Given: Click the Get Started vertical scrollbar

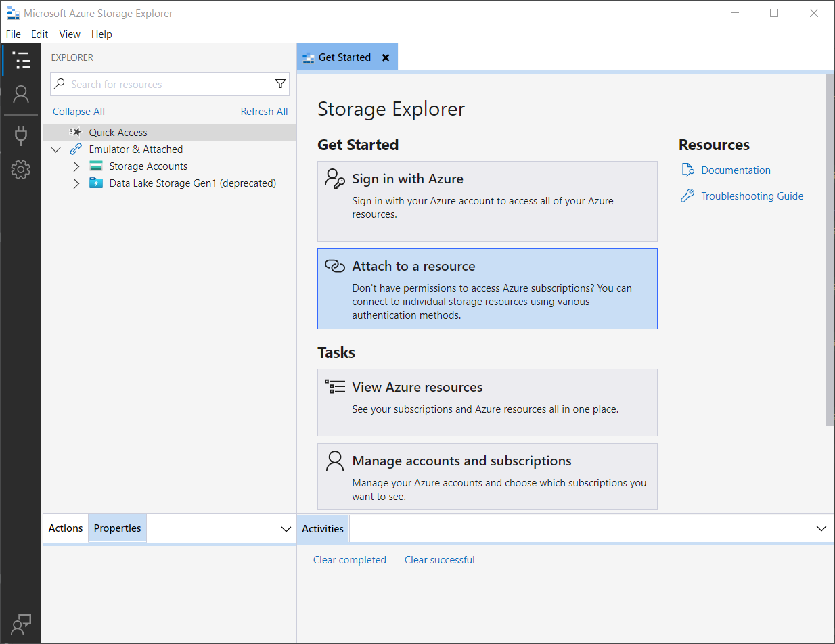Looking at the screenshot, I should 830,250.
